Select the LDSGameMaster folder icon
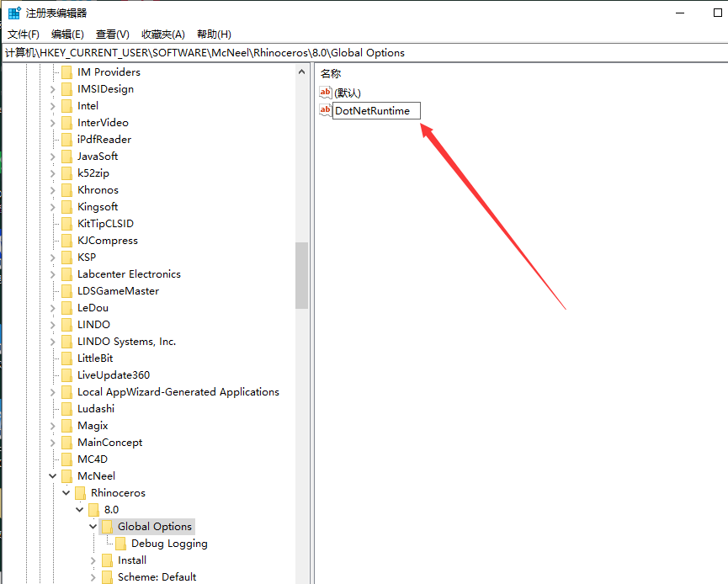The width and height of the screenshot is (728, 584). [x=66, y=290]
